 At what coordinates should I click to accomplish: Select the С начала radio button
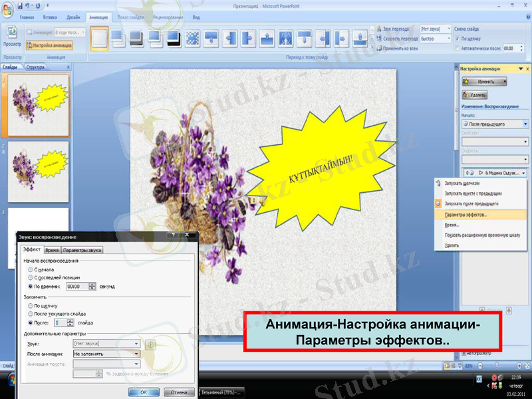30,270
